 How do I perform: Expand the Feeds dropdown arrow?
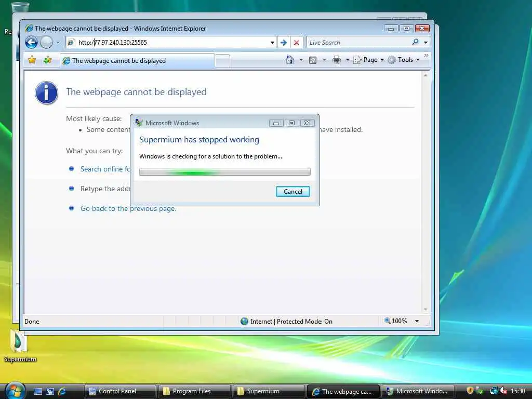(324, 60)
